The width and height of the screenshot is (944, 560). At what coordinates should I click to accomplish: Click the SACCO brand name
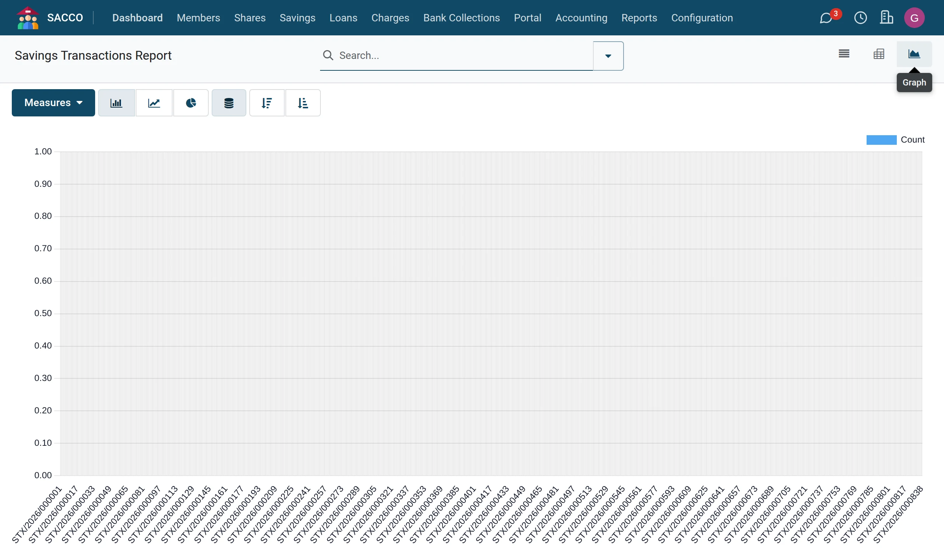coord(65,18)
